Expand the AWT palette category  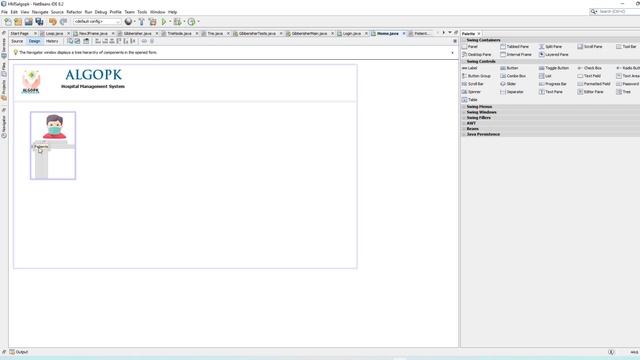tap(464, 123)
